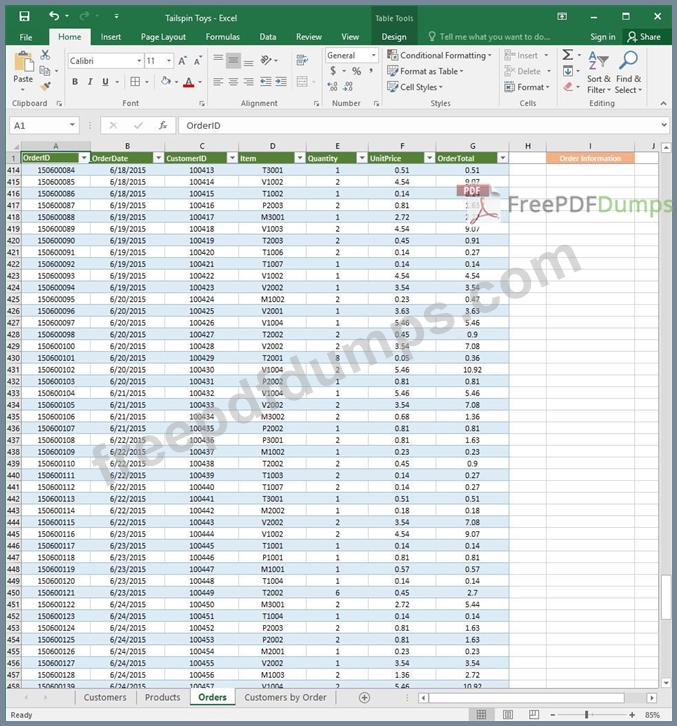Viewport: 677px width, 726px height.
Task: Add a new sheet with plus icon
Action: click(x=364, y=697)
